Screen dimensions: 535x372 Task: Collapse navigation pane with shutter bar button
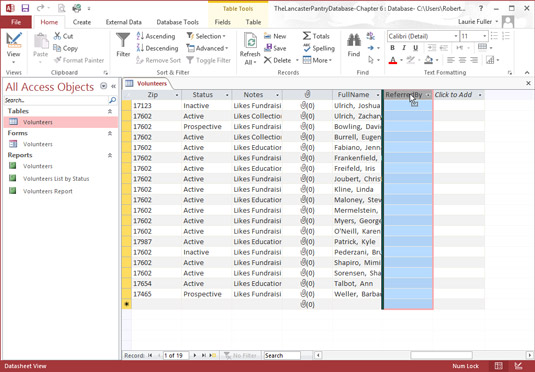coord(113,86)
